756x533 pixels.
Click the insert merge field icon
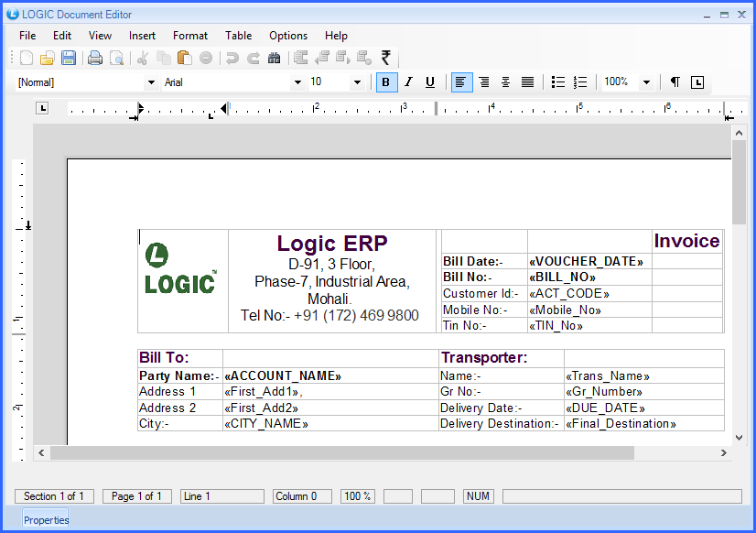(x=301, y=58)
